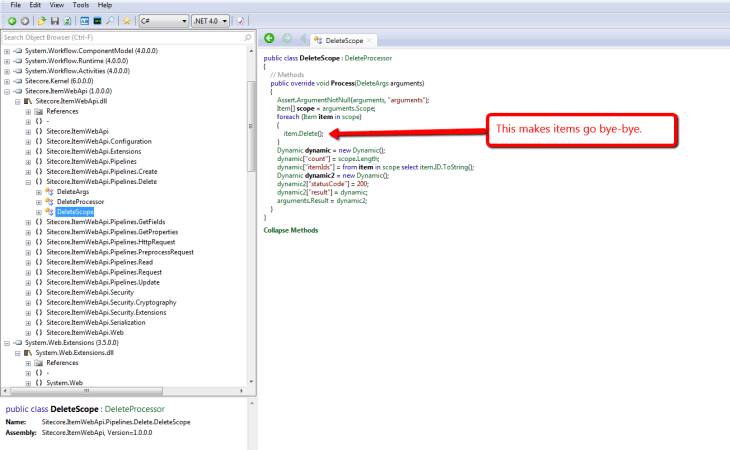Image resolution: width=730 pixels, height=450 pixels.
Task: Expand the Sitecore.Kernel (6.0.0.0) assembly node
Action: coord(7,81)
